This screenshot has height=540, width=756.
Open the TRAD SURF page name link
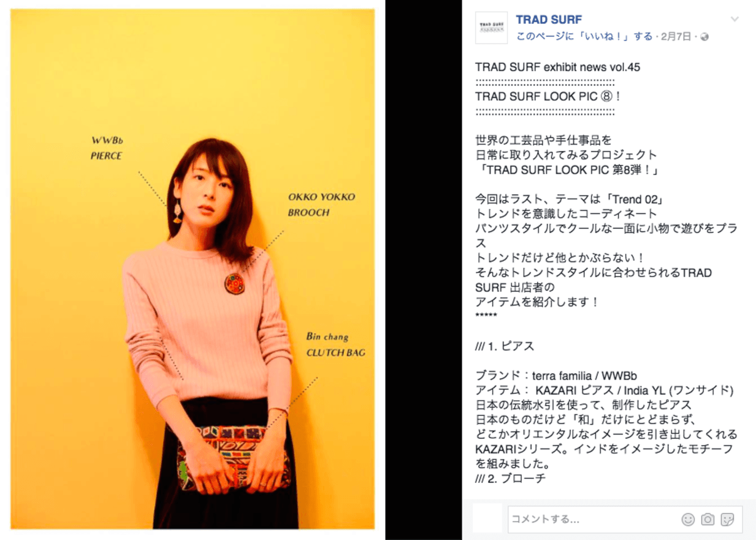(549, 20)
